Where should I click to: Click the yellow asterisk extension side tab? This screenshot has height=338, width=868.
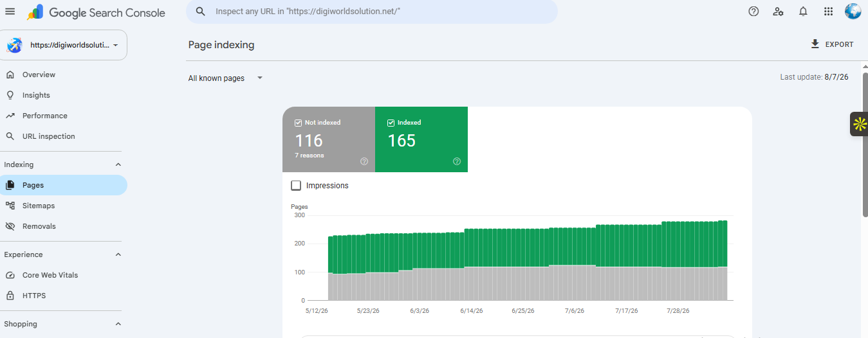click(x=859, y=123)
